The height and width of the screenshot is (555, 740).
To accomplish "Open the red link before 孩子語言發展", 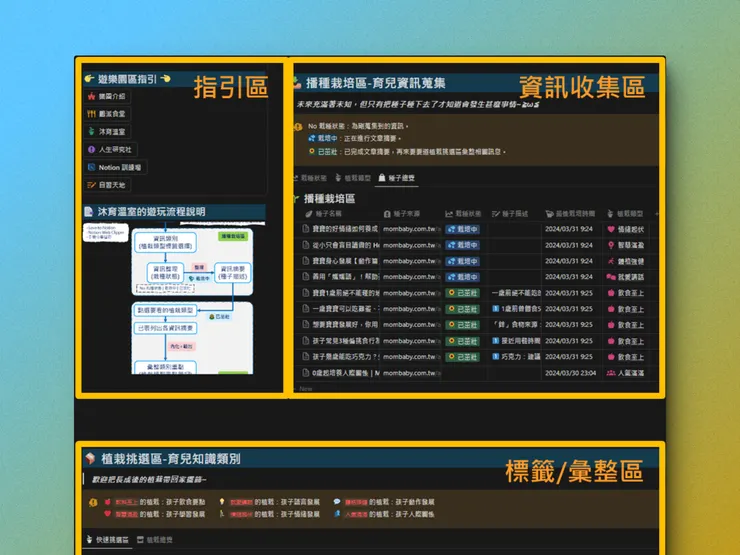I will [241, 502].
